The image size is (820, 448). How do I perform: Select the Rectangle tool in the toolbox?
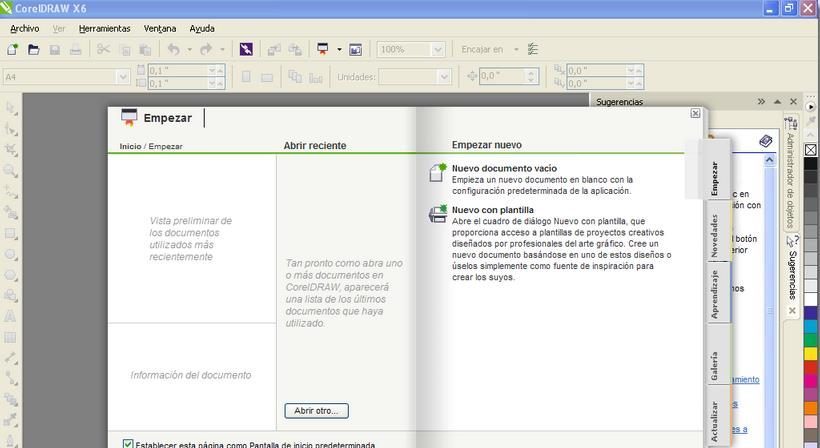(x=11, y=233)
